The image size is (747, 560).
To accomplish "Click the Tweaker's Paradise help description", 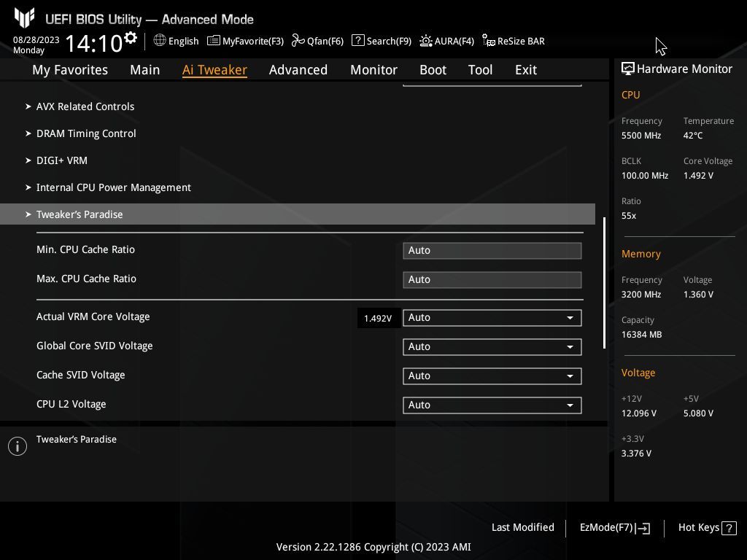I will 76,439.
